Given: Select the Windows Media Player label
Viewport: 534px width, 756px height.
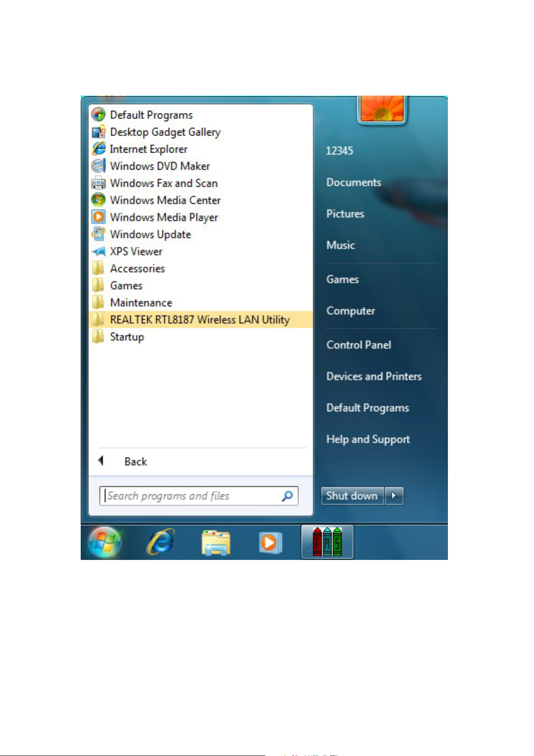Looking at the screenshot, I should pos(164,218).
